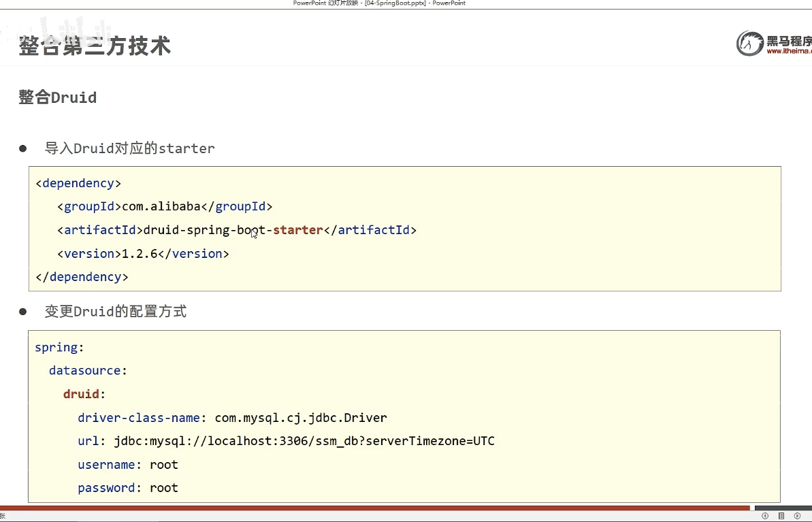
Task: Click the key driver-class-name
Action: pyautogui.click(x=139, y=418)
